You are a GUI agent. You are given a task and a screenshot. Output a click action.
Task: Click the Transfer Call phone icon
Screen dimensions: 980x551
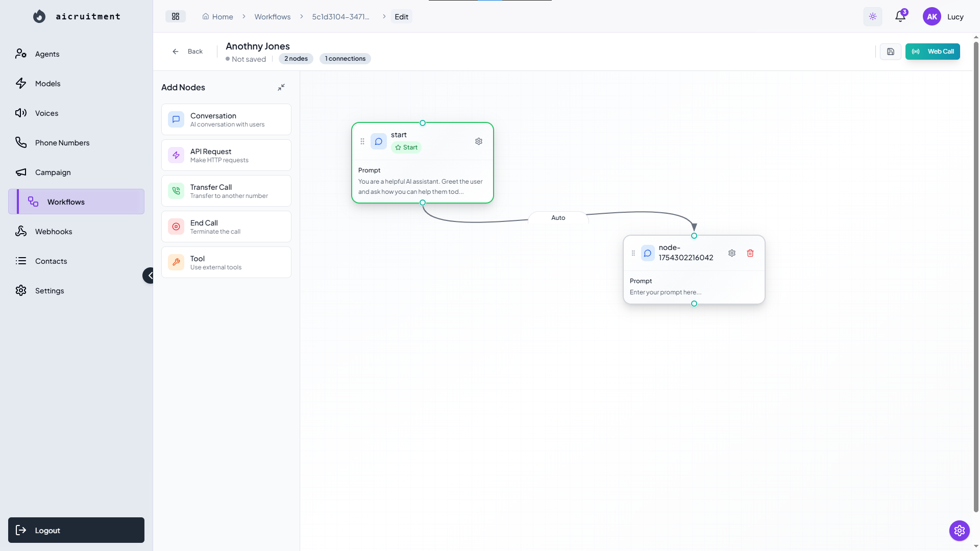coord(176,191)
